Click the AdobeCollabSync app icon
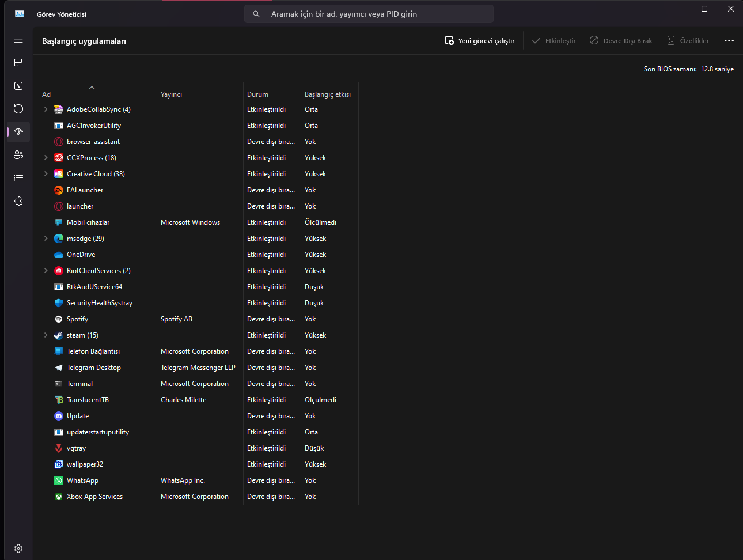The width and height of the screenshot is (743, 560). coord(59,109)
